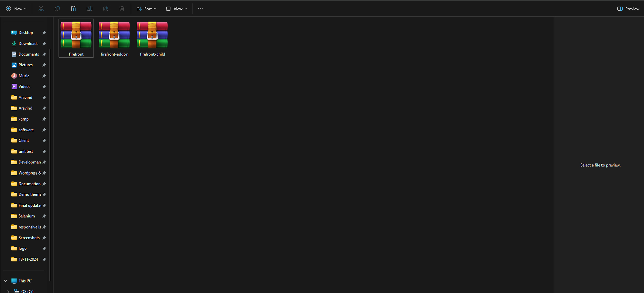Select the firefront-child archive file
The height and width of the screenshot is (293, 644).
152,38
